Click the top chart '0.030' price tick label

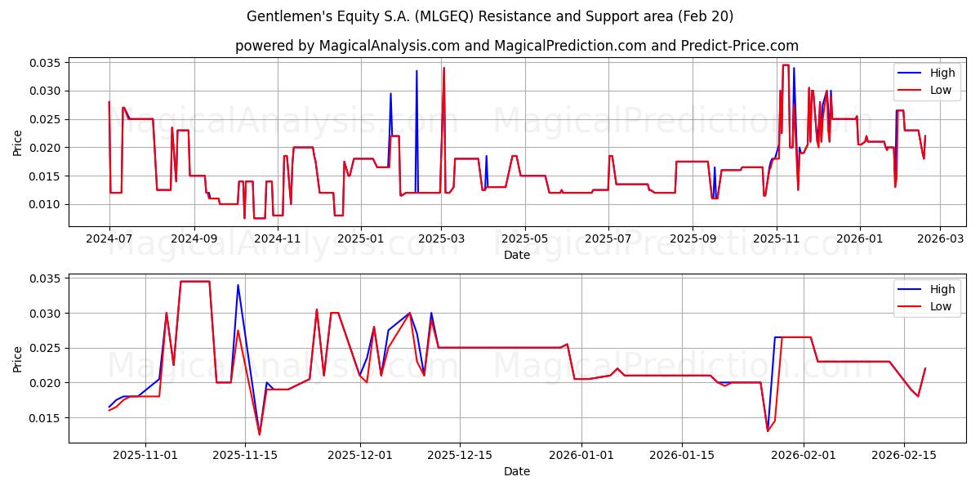(x=47, y=91)
